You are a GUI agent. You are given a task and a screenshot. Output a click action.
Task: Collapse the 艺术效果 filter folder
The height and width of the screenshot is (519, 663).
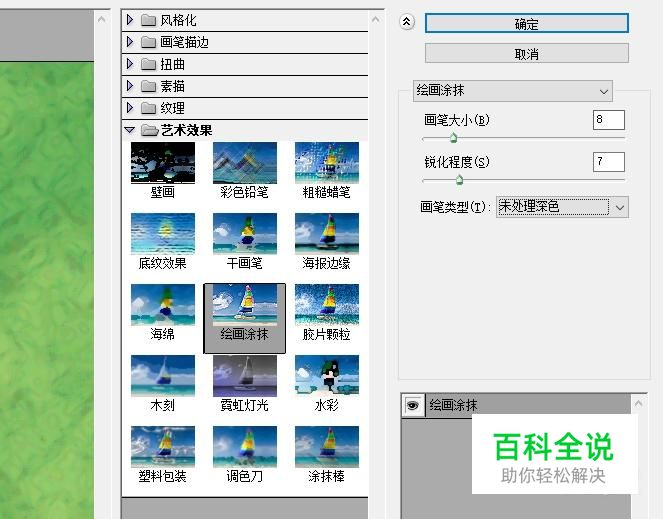point(130,130)
